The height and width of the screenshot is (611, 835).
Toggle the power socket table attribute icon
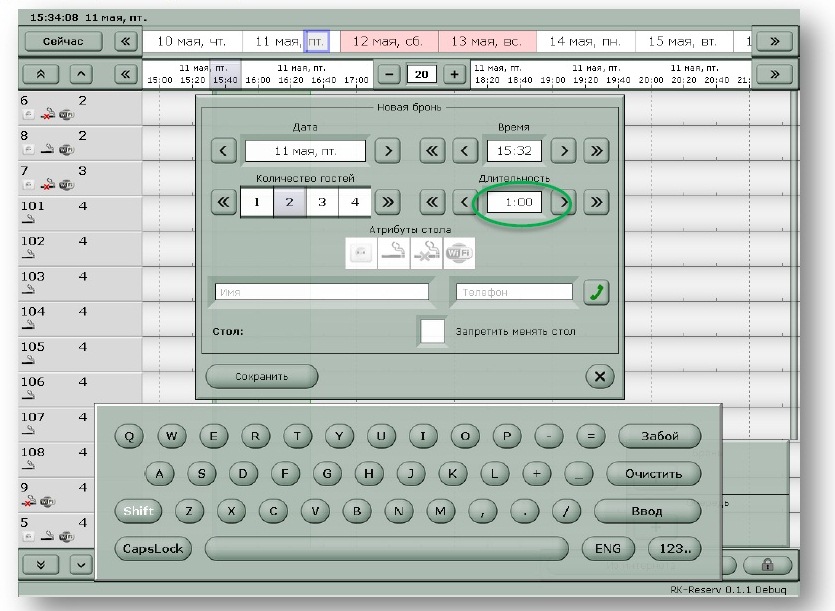[x=362, y=254]
